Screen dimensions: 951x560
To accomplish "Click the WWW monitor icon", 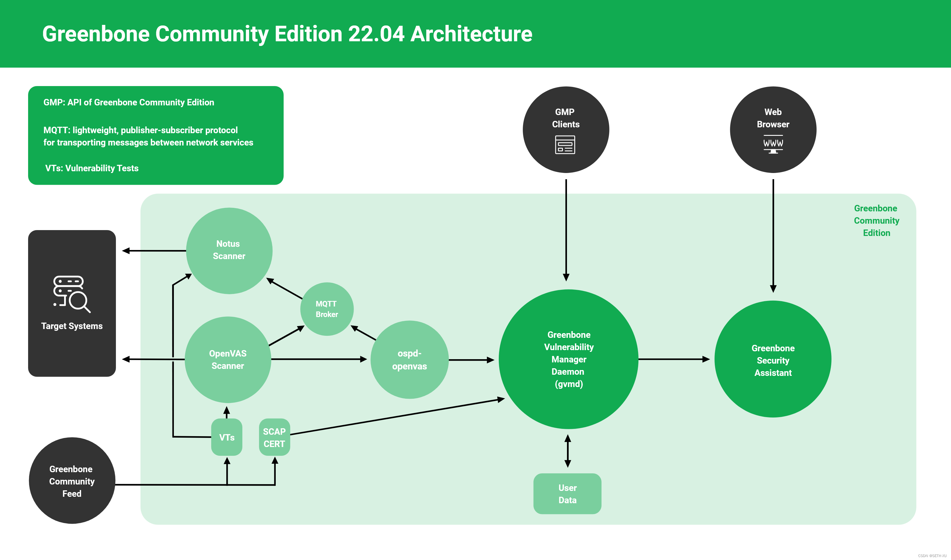I will click(x=773, y=144).
